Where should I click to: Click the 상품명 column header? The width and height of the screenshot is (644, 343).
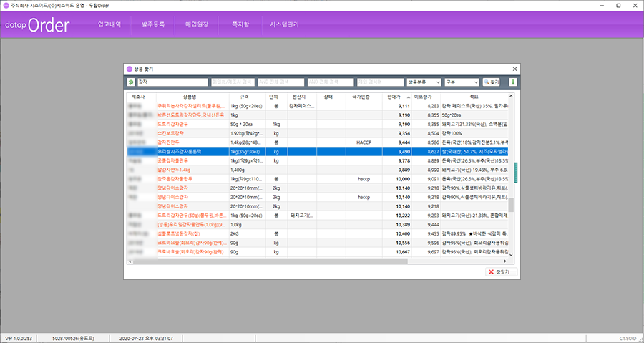coord(189,96)
